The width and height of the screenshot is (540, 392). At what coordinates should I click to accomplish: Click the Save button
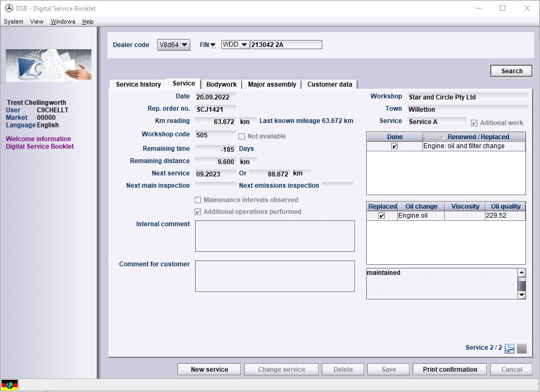389,369
